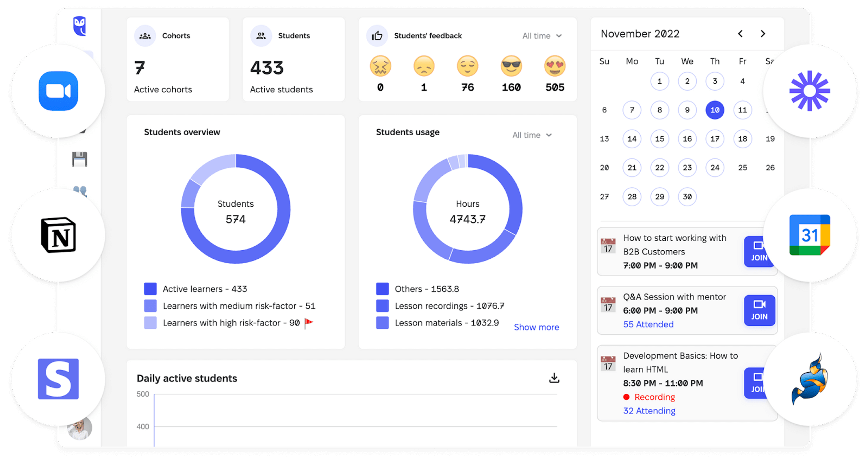Select November 22 on the calendar

[x=660, y=167]
